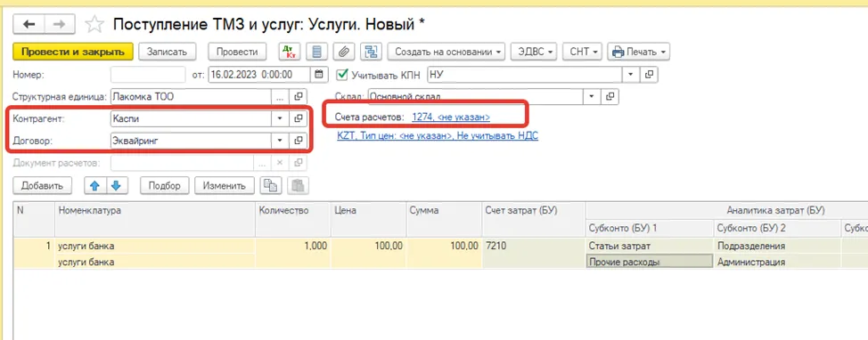The image size is (868, 340).
Task: Click into the Номер input field
Action: (148, 74)
